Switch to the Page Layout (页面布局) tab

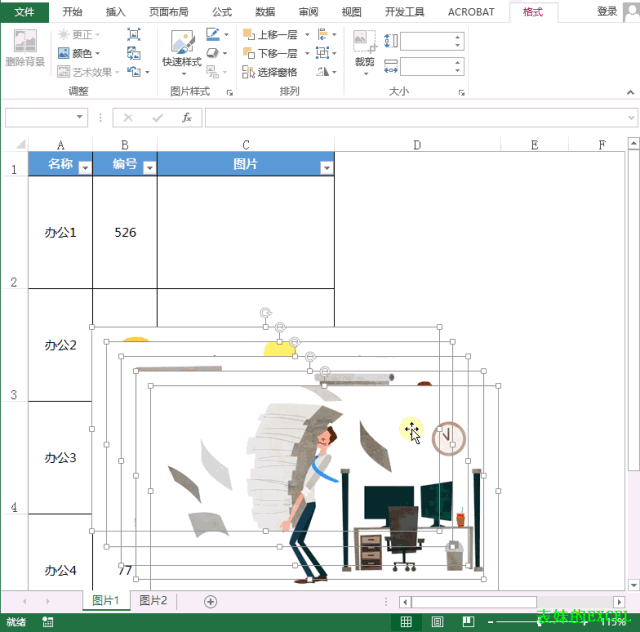click(x=169, y=12)
